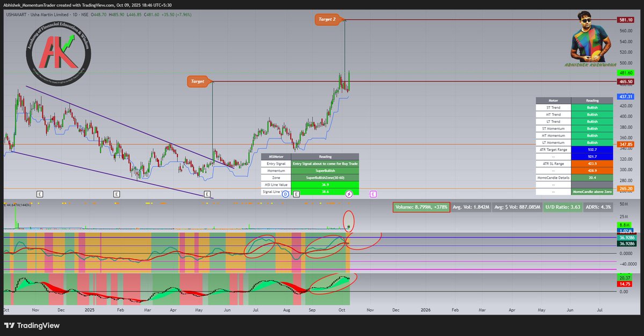Click the Abhishek Kushwaha profile photo

pyautogui.click(x=590, y=37)
